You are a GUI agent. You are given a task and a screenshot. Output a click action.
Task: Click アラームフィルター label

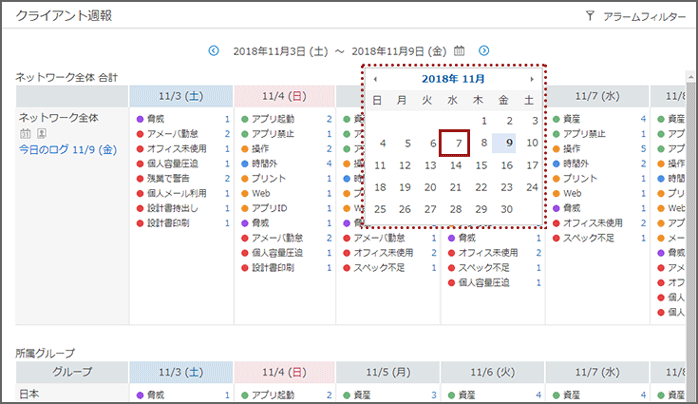[x=645, y=16]
